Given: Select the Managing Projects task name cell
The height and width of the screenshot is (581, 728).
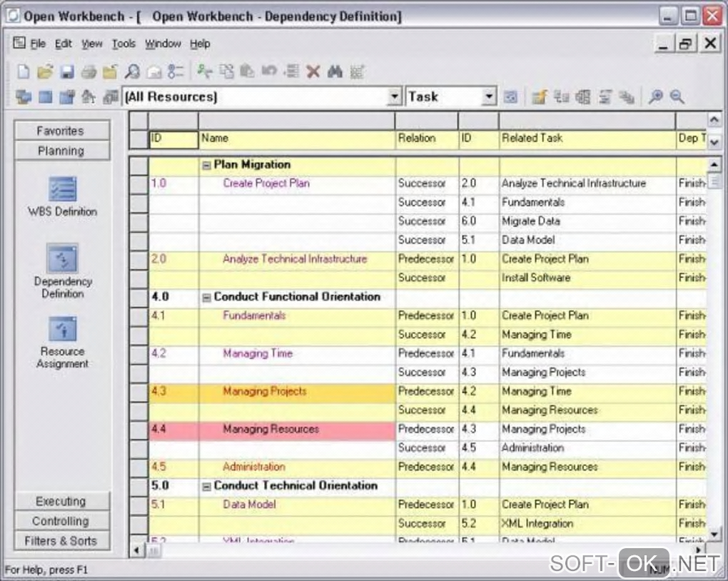Looking at the screenshot, I should pyautogui.click(x=297, y=392).
